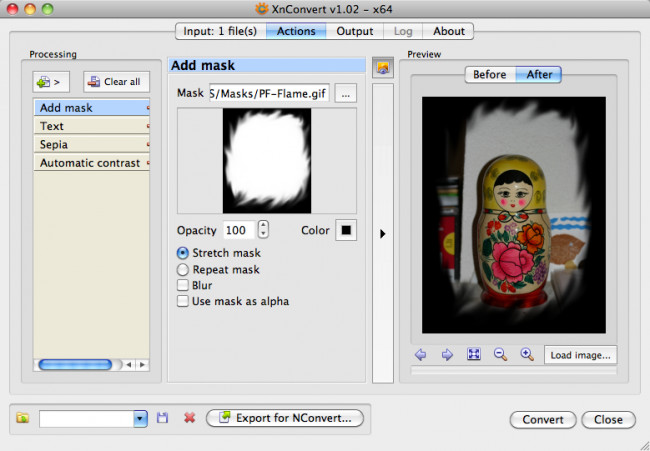Expand preview panel with black triangle

tap(383, 234)
